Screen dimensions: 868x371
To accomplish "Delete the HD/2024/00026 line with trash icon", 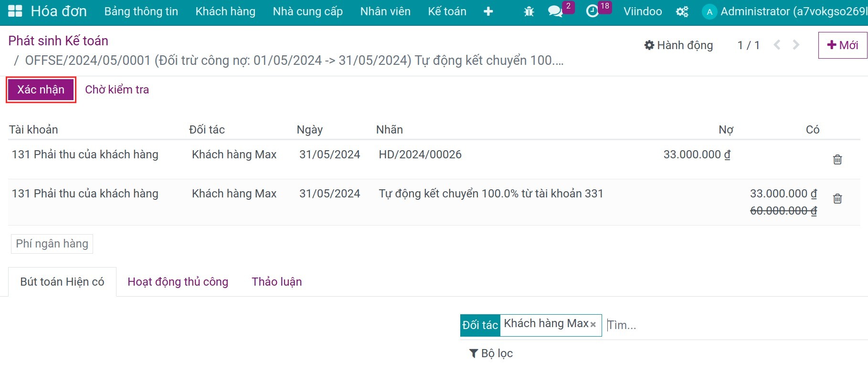I will (x=837, y=159).
